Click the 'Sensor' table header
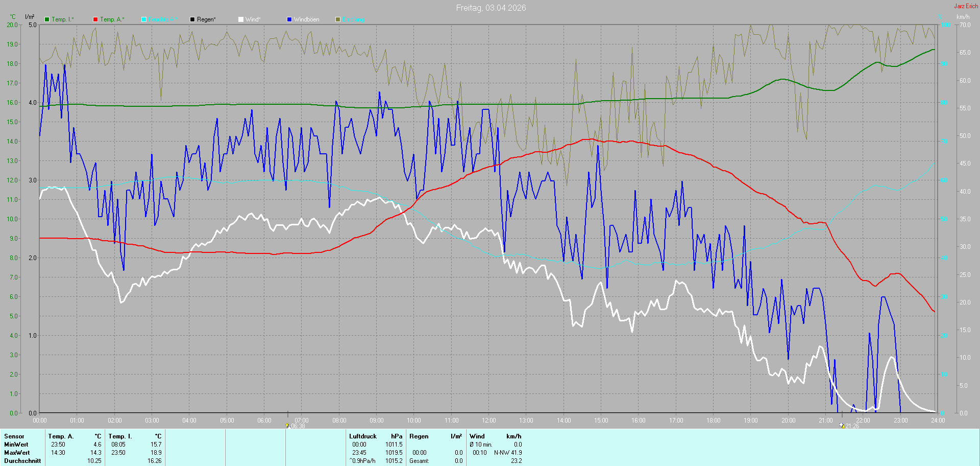 (14, 436)
